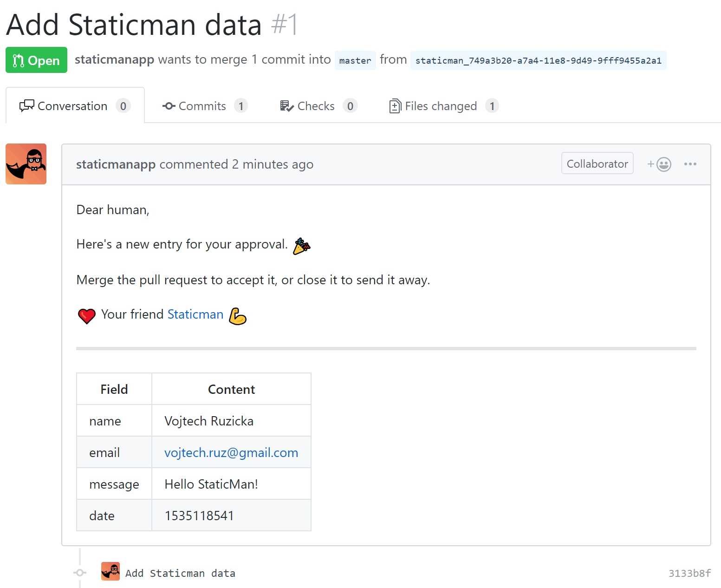Open the Staticman link in comment

(195, 314)
